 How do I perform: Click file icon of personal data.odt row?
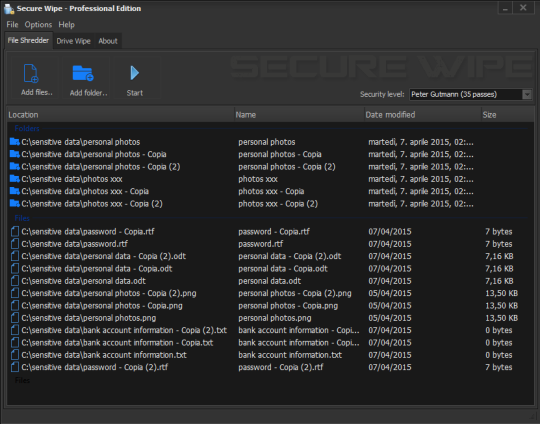[x=15, y=281]
